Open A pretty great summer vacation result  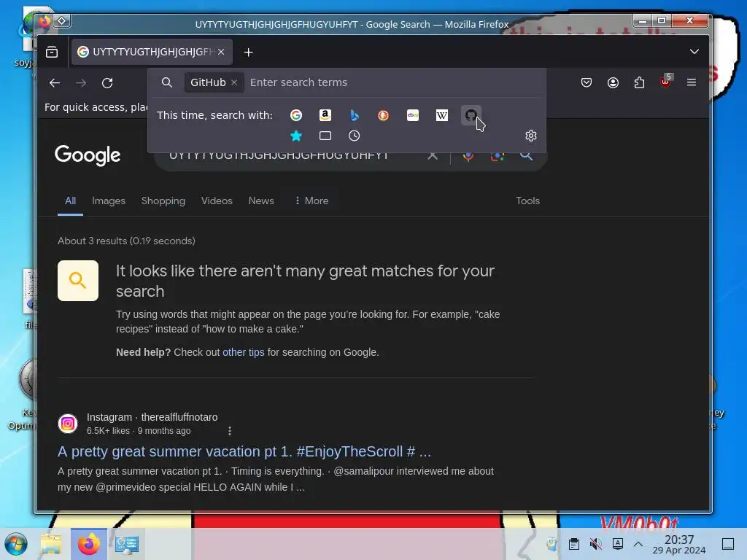point(244,451)
